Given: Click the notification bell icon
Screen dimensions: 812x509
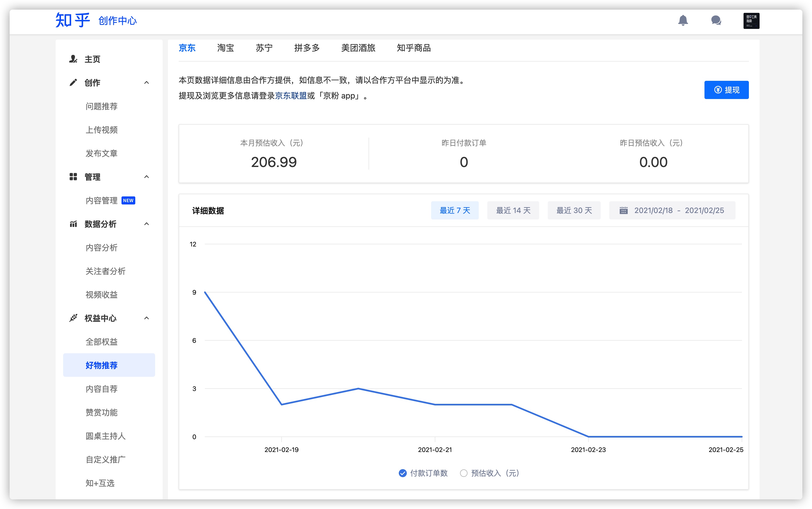Looking at the screenshot, I should 683,21.
